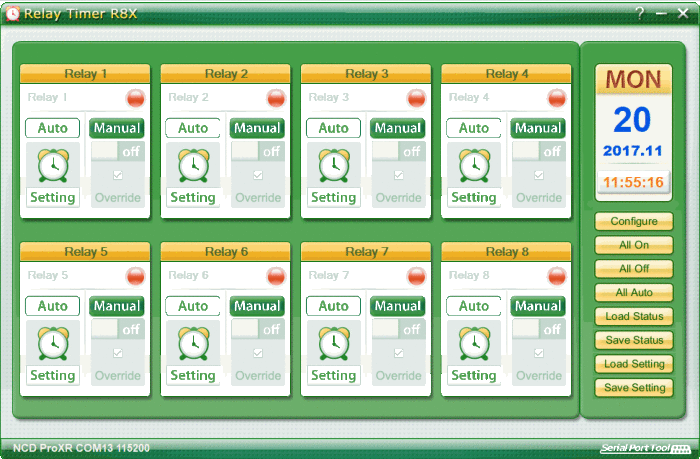Screen dimensions: 700x459
Task: Click the Save Setting button
Action: click(x=634, y=388)
